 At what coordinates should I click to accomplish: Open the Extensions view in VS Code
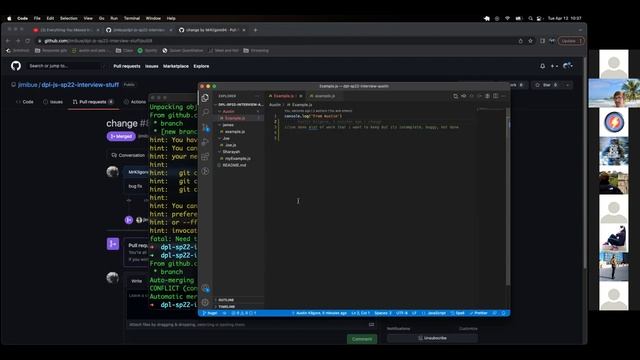205,156
